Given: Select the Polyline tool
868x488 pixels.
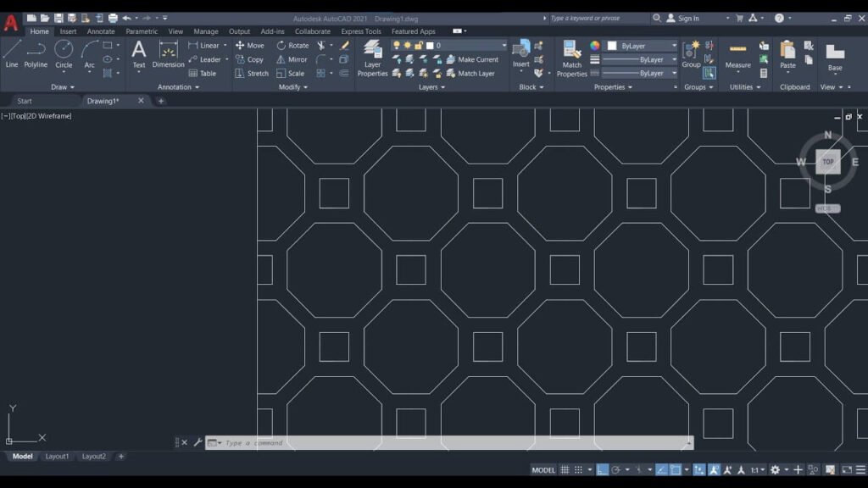Looking at the screenshot, I should (36, 53).
